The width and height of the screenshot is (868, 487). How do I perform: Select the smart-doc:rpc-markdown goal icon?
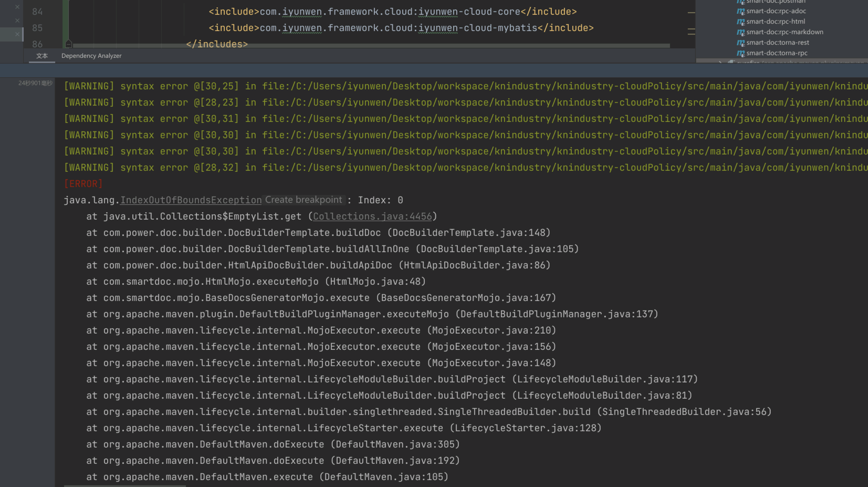(741, 32)
